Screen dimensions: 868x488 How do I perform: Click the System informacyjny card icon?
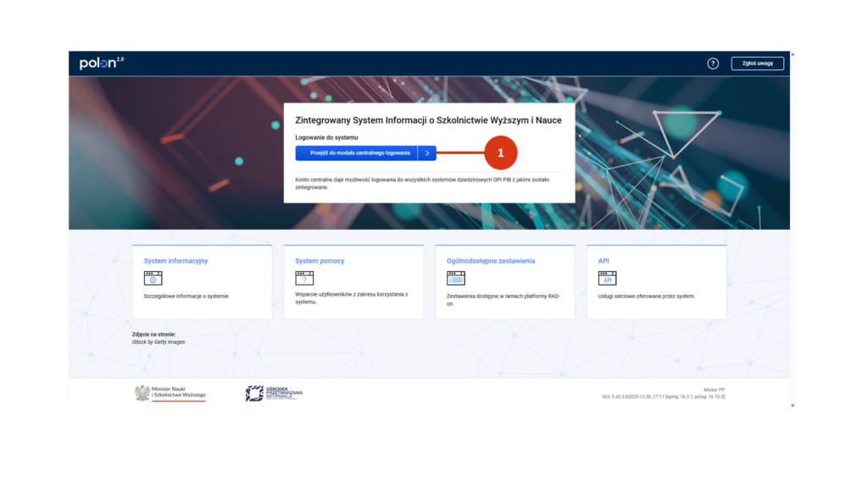point(153,279)
